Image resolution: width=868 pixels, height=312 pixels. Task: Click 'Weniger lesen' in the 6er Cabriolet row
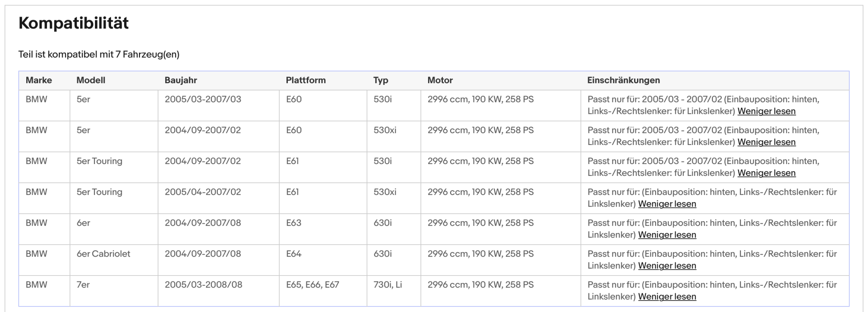pos(667,266)
